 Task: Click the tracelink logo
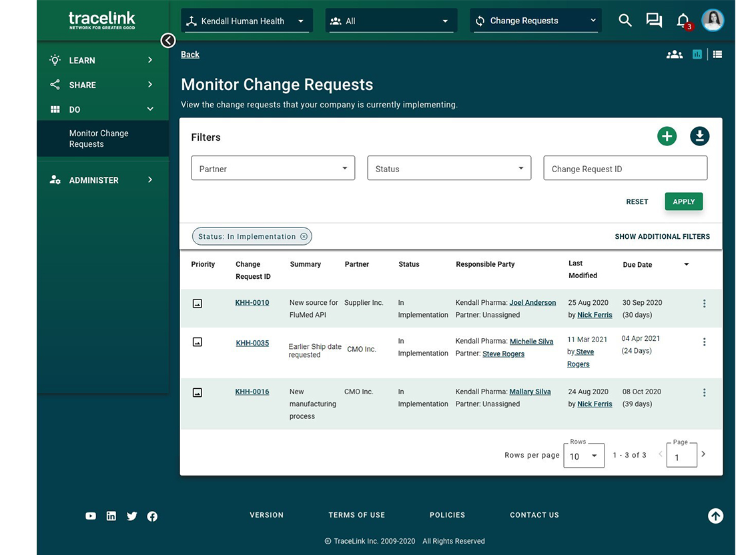tap(101, 20)
